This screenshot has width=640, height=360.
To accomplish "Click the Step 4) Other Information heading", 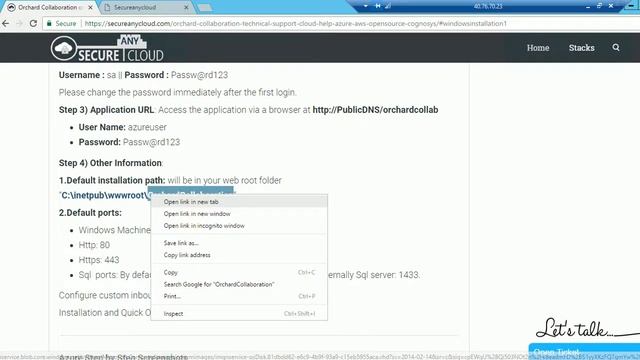I will pyautogui.click(x=110, y=163).
